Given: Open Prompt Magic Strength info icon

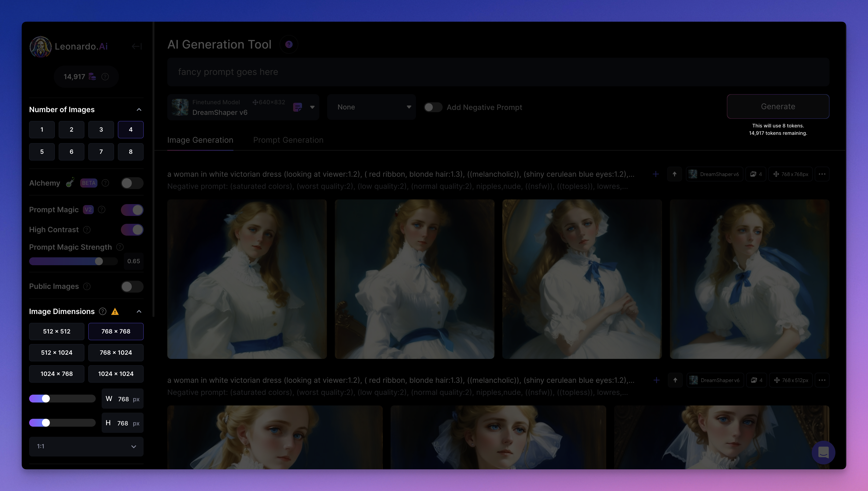Looking at the screenshot, I should (x=120, y=247).
